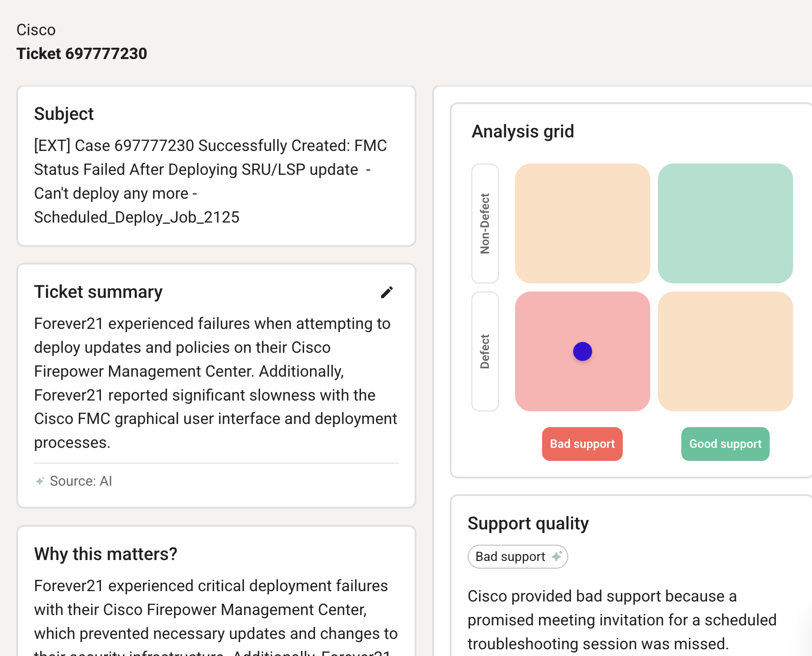Click the sparkle icon in Bad support chip
The height and width of the screenshot is (656, 812).
coord(557,556)
